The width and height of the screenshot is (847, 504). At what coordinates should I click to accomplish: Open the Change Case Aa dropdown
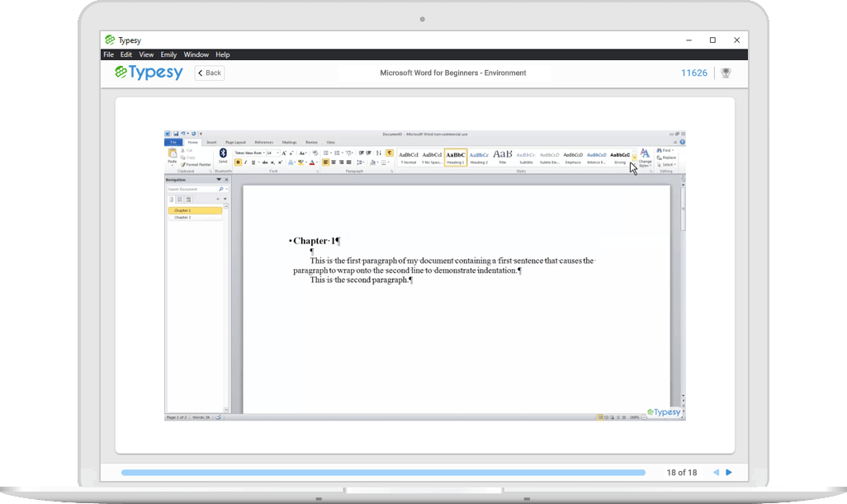(302, 153)
